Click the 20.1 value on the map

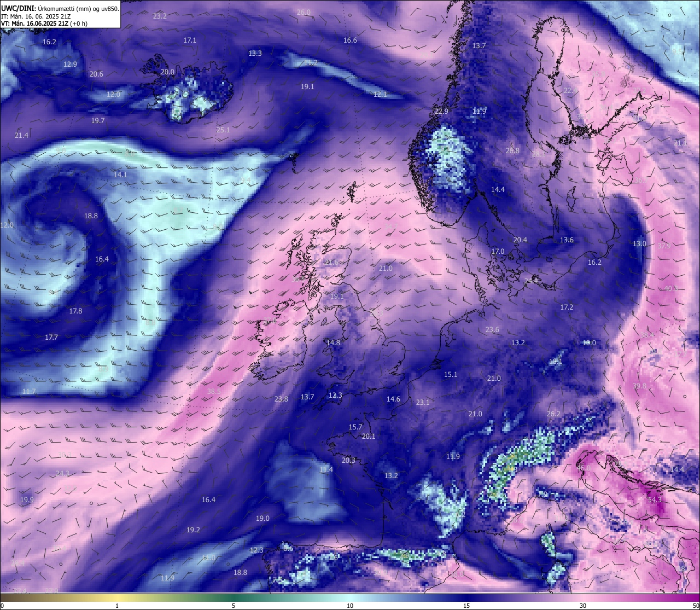(369, 436)
